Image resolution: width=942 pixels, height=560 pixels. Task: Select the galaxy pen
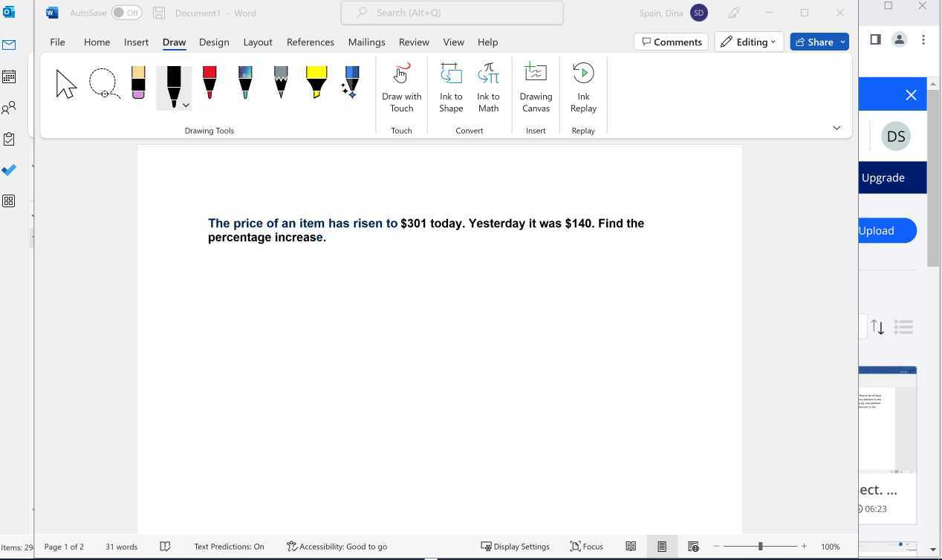(245, 82)
